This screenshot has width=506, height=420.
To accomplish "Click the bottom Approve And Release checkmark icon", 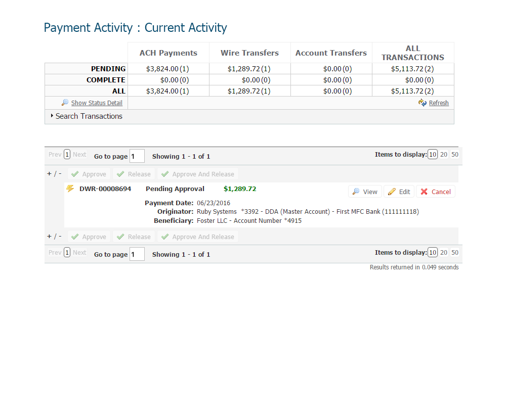I will click(x=165, y=237).
